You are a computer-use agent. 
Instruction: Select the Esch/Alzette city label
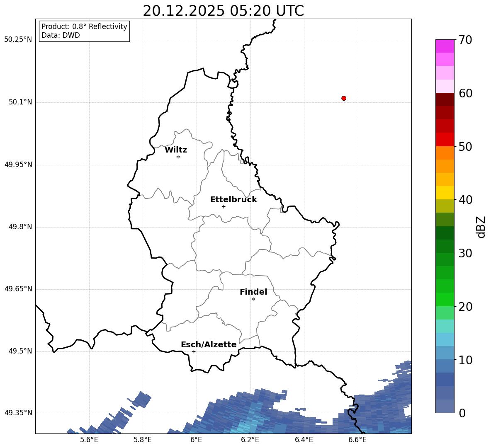pos(209,344)
